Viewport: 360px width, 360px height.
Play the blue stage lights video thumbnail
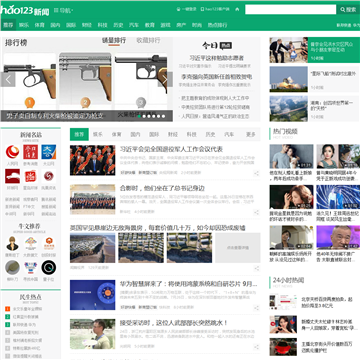click(338, 197)
